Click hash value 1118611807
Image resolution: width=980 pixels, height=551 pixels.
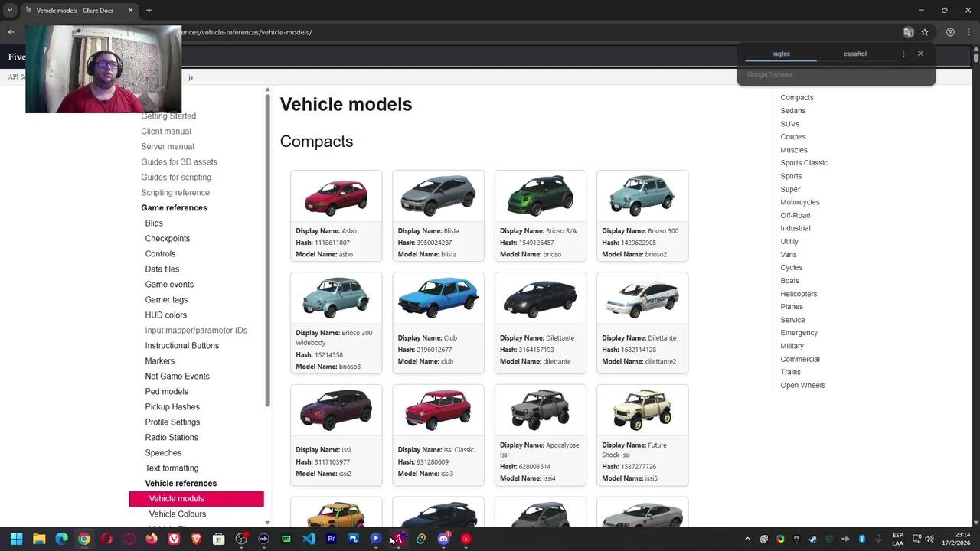(332, 243)
